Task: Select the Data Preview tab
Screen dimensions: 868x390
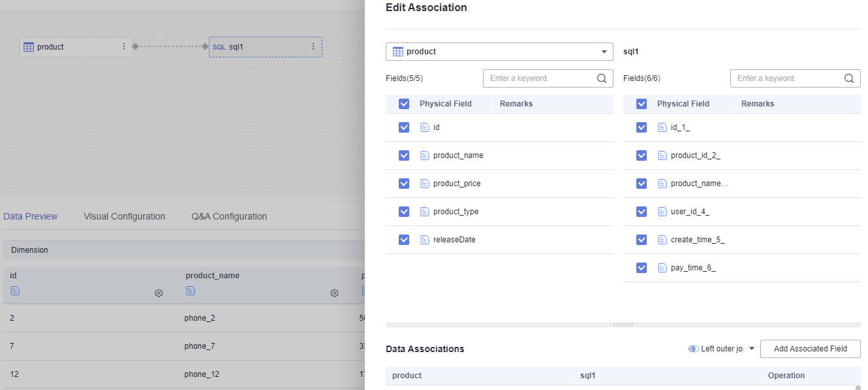Action: point(31,216)
